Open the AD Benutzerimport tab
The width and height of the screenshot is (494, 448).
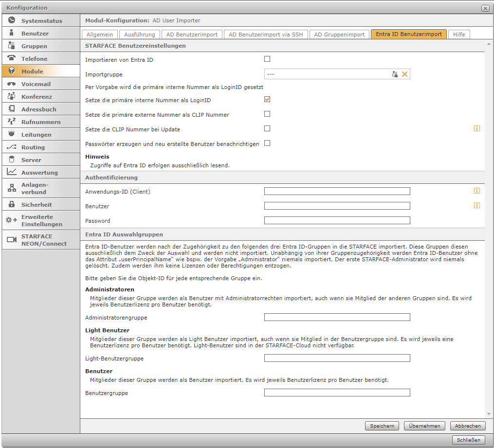coord(192,35)
